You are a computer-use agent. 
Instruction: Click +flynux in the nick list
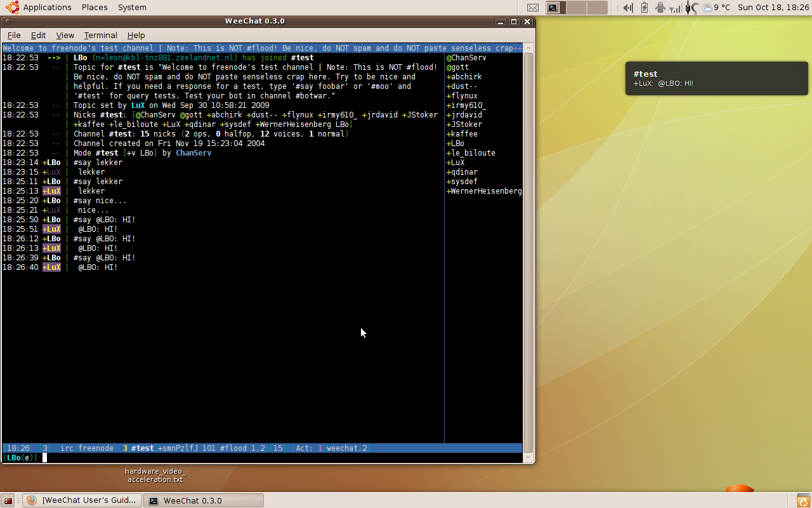(x=462, y=96)
